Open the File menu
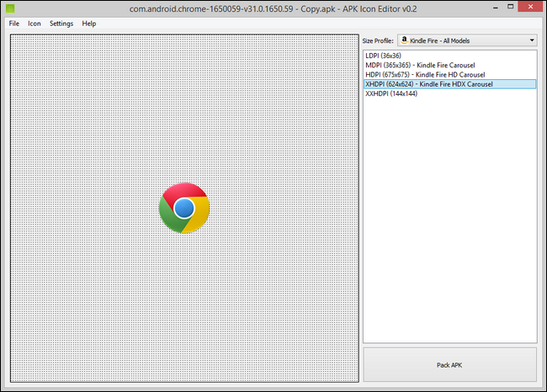The height and width of the screenshot is (392, 547). 14,24
